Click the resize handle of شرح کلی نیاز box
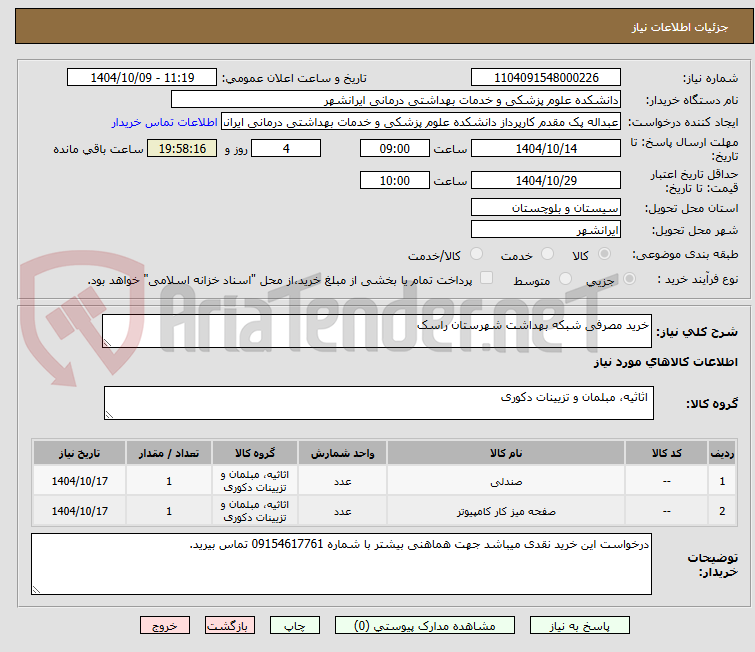Screen dimensions: 755x652 click(x=107, y=342)
